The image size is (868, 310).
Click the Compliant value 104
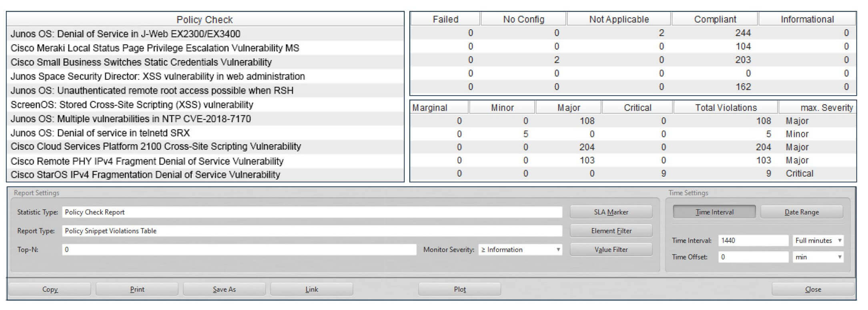tap(743, 46)
